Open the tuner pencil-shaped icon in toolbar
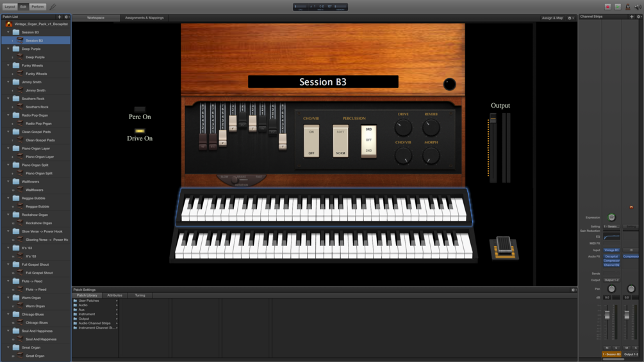This screenshot has width=644, height=362. tap(53, 6)
